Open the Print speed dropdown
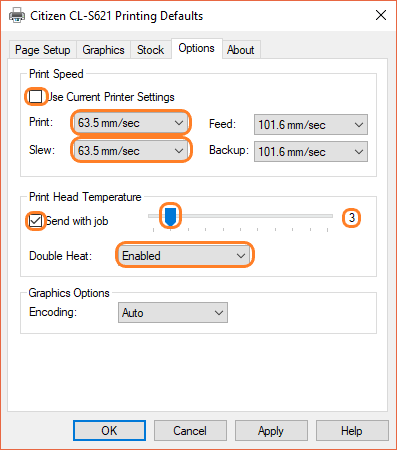Viewport: 397px width, 450px height. coord(131,123)
